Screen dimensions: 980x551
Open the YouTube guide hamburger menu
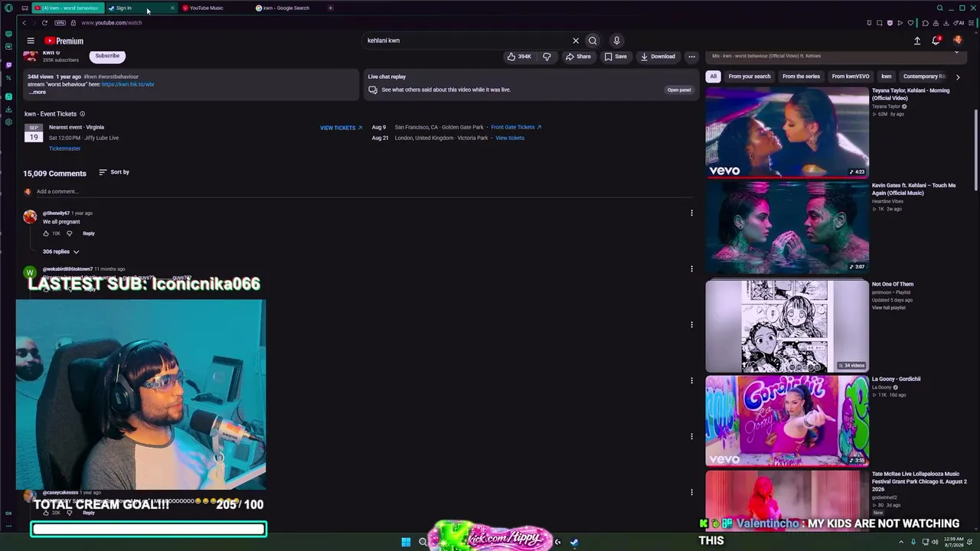31,41
